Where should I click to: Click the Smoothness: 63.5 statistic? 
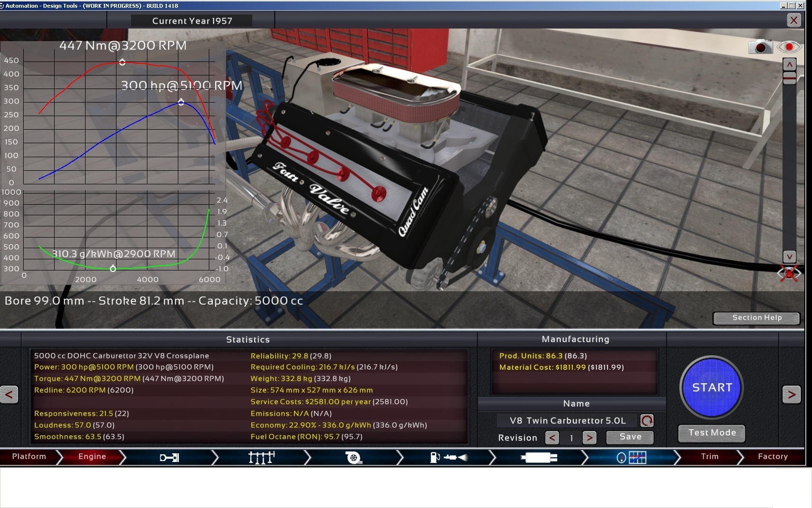pos(79,437)
